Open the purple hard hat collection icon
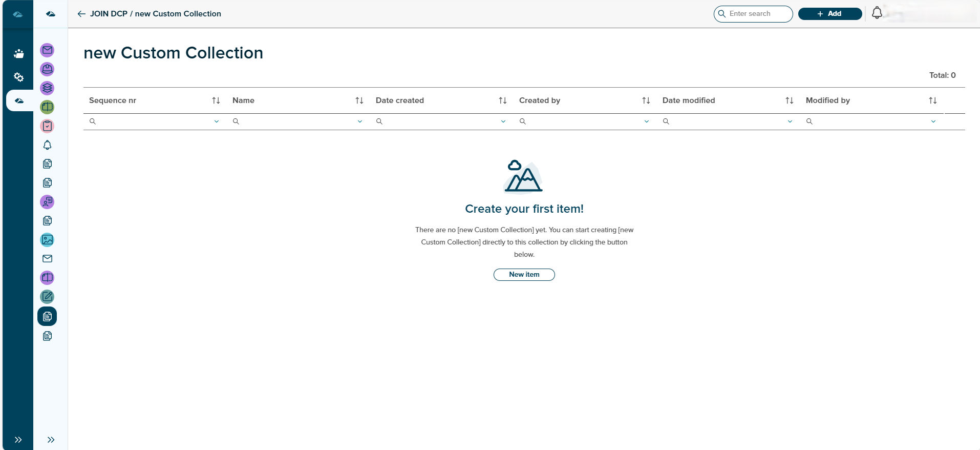This screenshot has height=450, width=980. pyautogui.click(x=47, y=69)
